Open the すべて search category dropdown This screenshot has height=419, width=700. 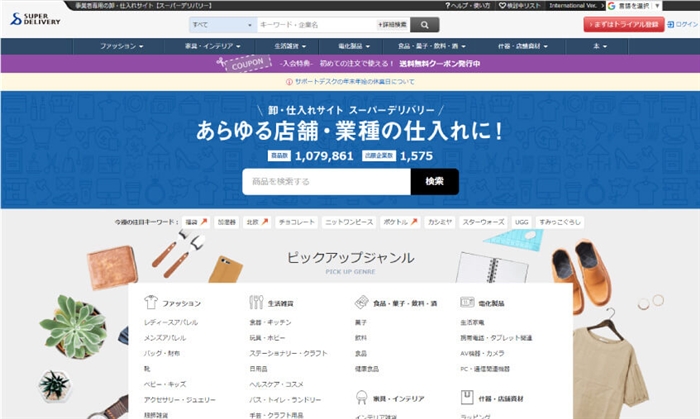221,25
